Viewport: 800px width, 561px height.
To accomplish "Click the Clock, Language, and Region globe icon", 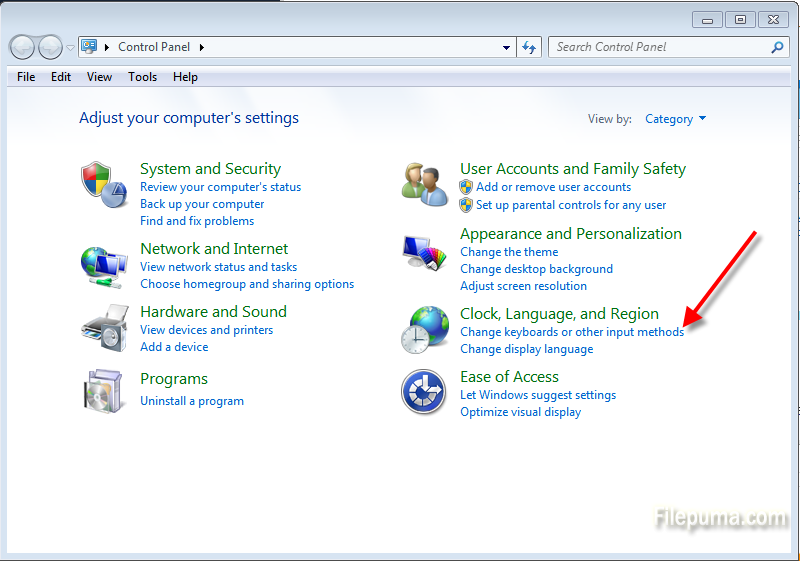I will pos(425,330).
